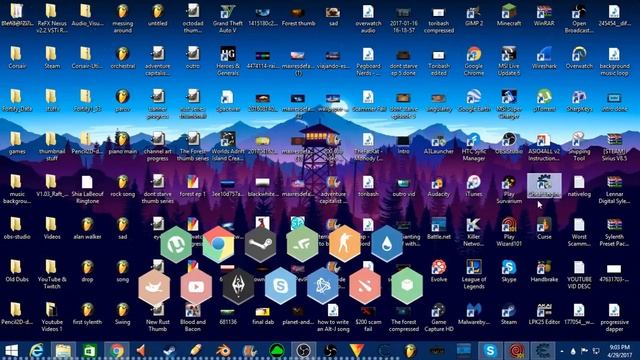Image resolution: width=640 pixels, height=360 pixels.
Task: Click the green cube hexagon icon
Action: pyautogui.click(x=407, y=286)
